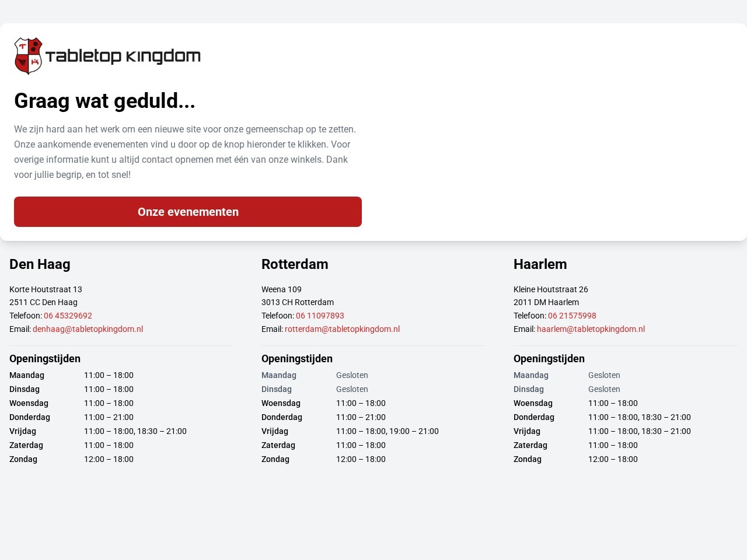Click the Kleine Houtstraat 26 address
The width and height of the screenshot is (747, 560).
point(551,289)
